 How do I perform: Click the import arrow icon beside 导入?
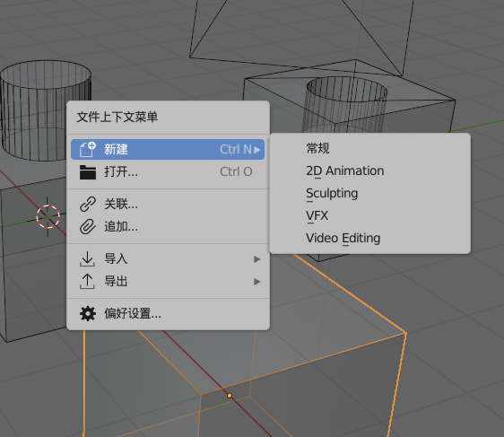87,258
